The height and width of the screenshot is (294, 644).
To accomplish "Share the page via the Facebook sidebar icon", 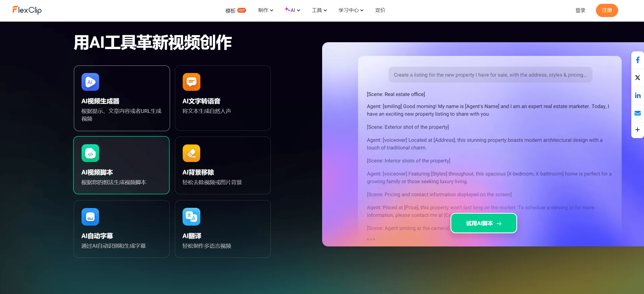I will [x=637, y=60].
